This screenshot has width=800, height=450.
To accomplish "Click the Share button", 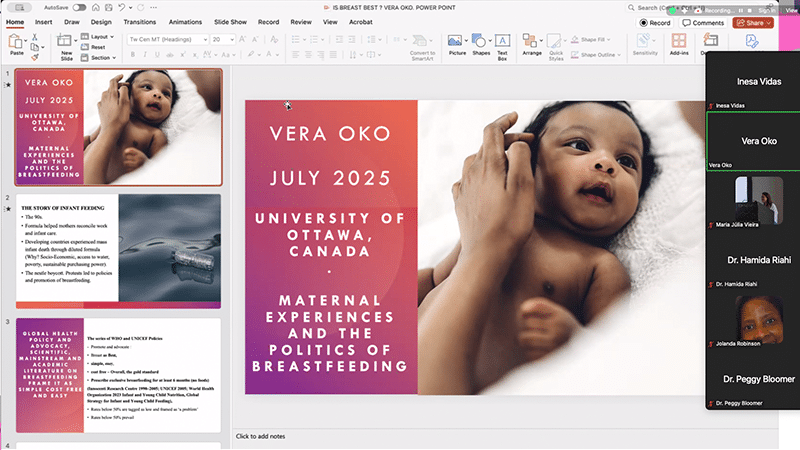I will [753, 22].
